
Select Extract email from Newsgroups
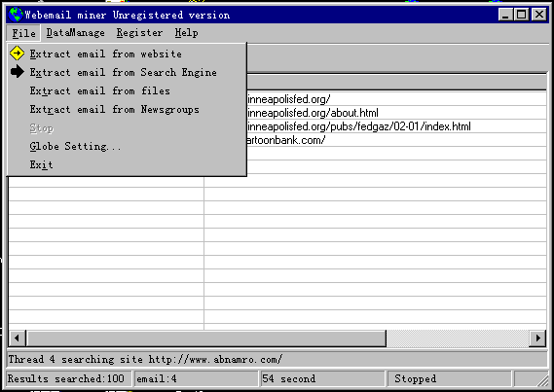point(115,109)
